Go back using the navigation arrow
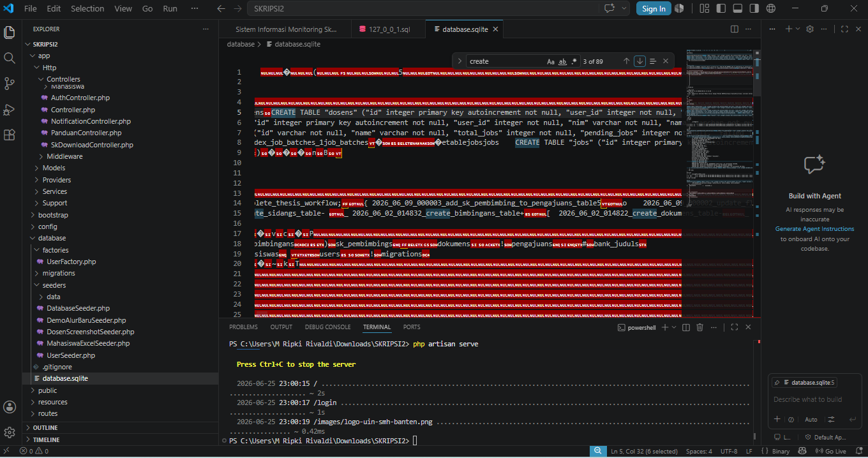The height and width of the screenshot is (458, 868). 221,9
